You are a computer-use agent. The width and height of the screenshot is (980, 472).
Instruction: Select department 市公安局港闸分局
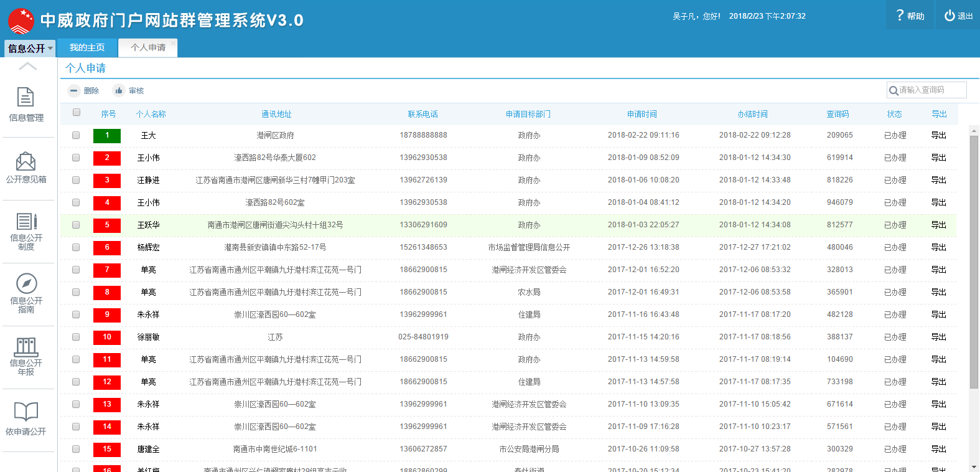[x=529, y=449]
